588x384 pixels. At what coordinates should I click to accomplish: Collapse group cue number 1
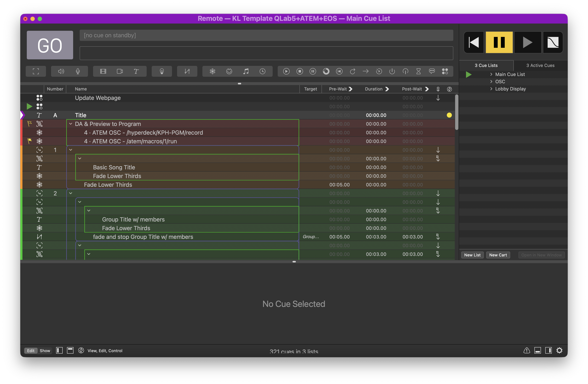(71, 150)
